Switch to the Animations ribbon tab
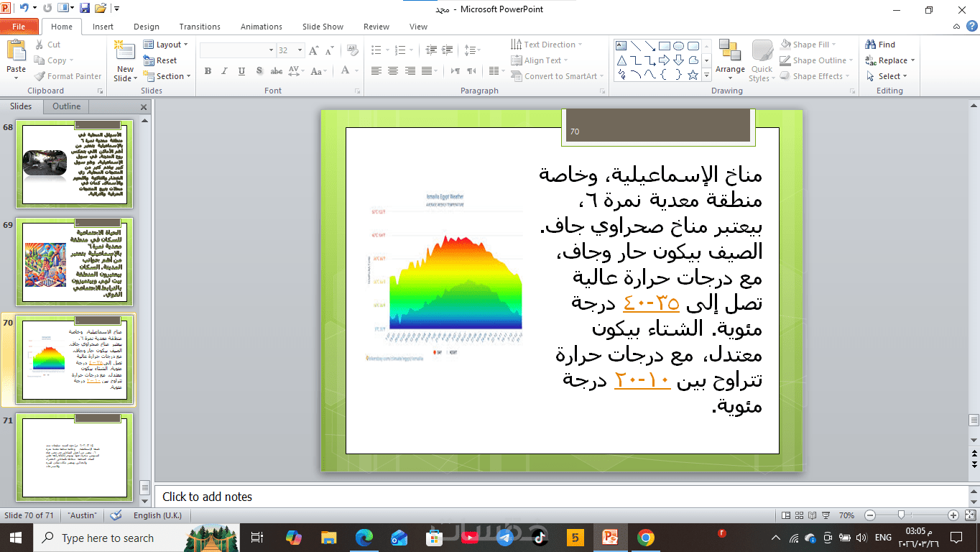 click(x=262, y=27)
